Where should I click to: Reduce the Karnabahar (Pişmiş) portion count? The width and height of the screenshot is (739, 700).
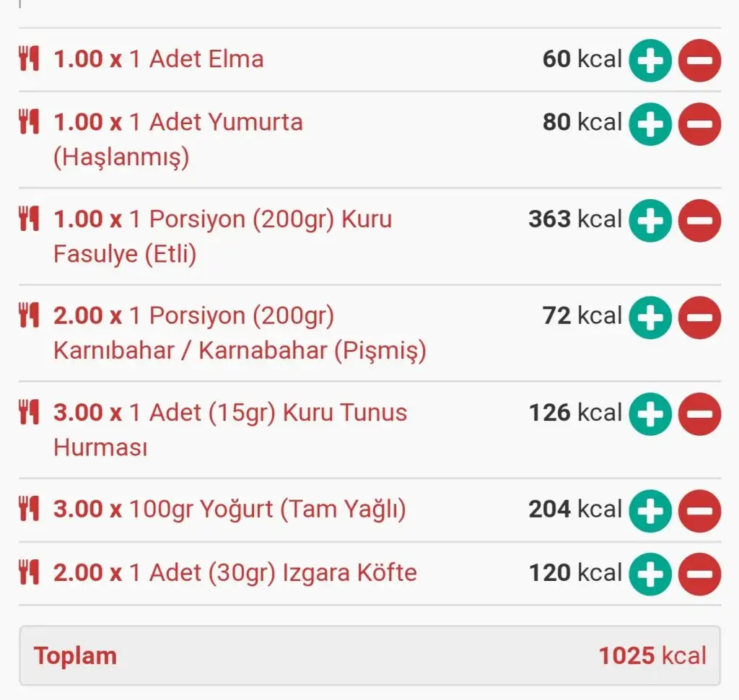coord(699,318)
